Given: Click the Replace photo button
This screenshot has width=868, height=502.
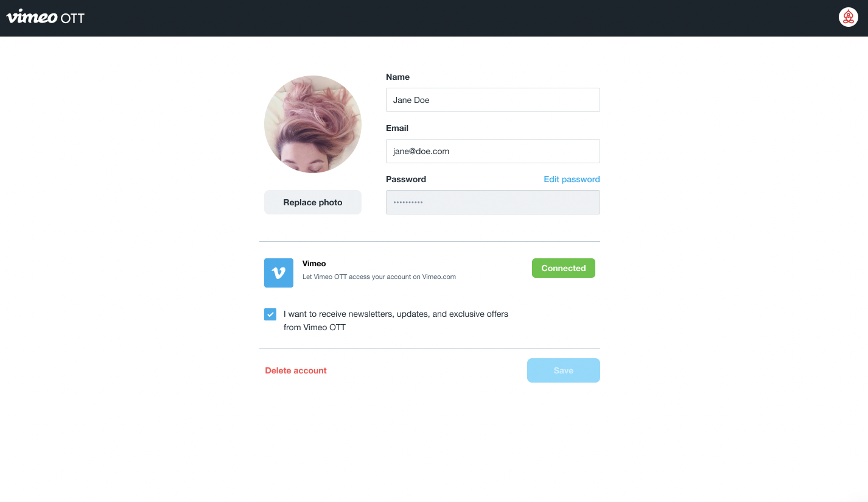Looking at the screenshot, I should [313, 202].
